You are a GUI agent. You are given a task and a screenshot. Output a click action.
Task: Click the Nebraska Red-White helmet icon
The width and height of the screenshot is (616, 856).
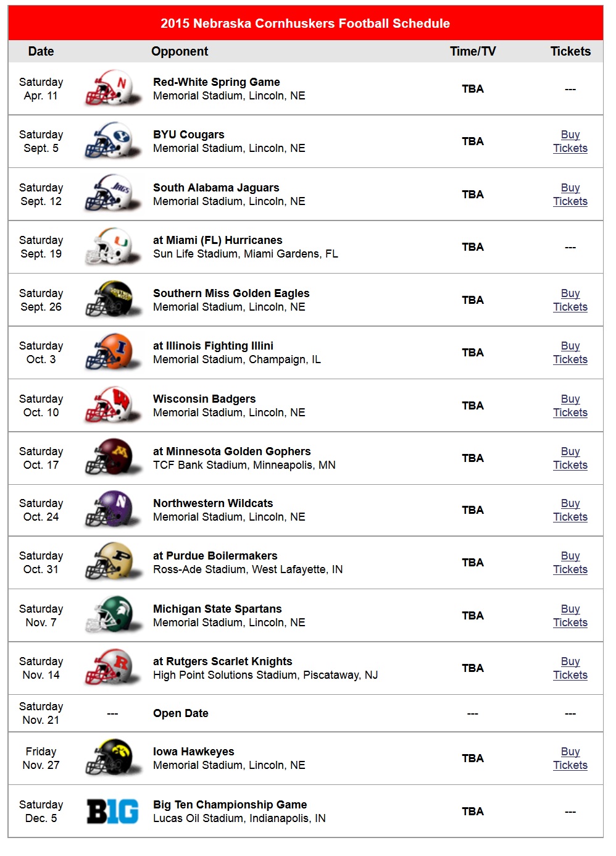tap(112, 89)
